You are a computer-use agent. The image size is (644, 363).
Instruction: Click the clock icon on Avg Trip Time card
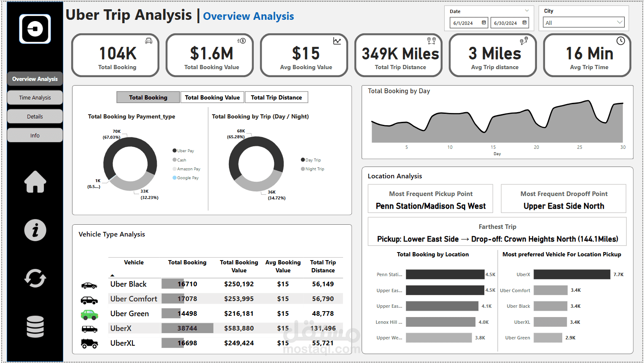coord(620,41)
